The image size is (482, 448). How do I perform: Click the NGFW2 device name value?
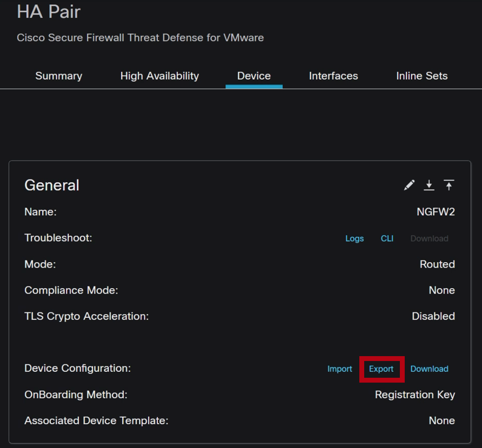click(436, 211)
